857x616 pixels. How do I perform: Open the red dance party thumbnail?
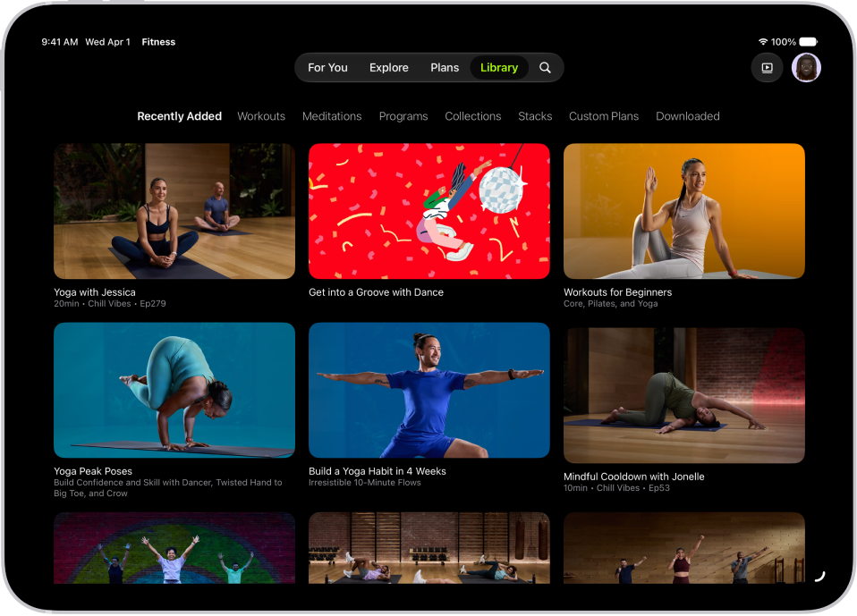pyautogui.click(x=429, y=211)
